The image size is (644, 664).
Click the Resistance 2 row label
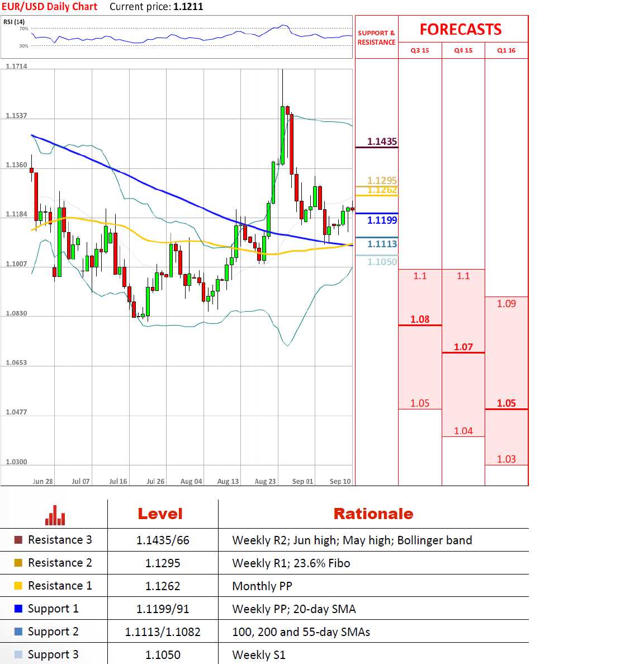point(60,563)
